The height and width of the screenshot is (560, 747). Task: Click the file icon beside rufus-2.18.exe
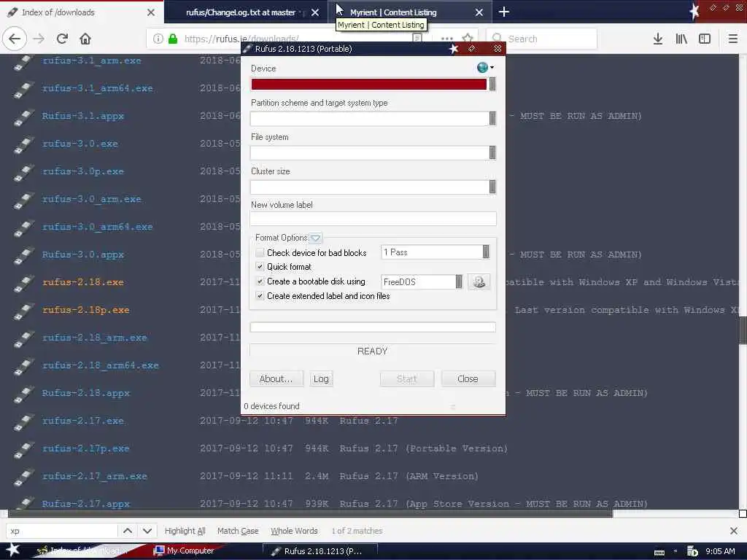click(23, 282)
